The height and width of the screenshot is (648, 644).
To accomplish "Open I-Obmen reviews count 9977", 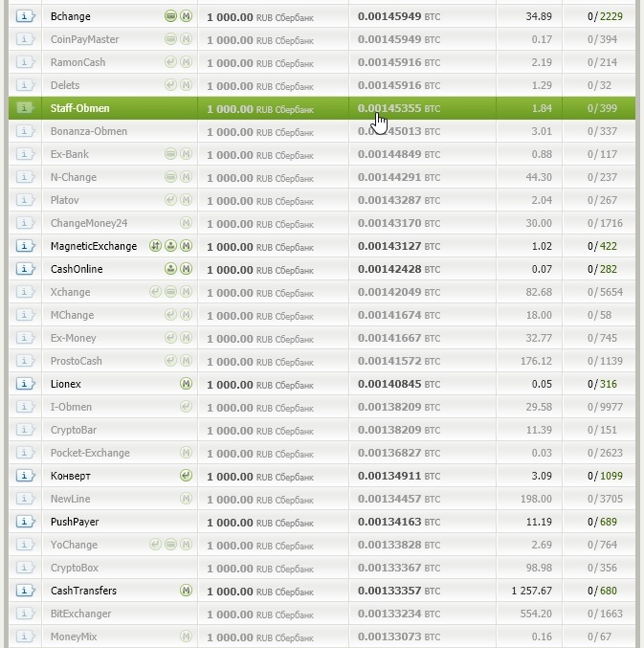I will pos(611,407).
